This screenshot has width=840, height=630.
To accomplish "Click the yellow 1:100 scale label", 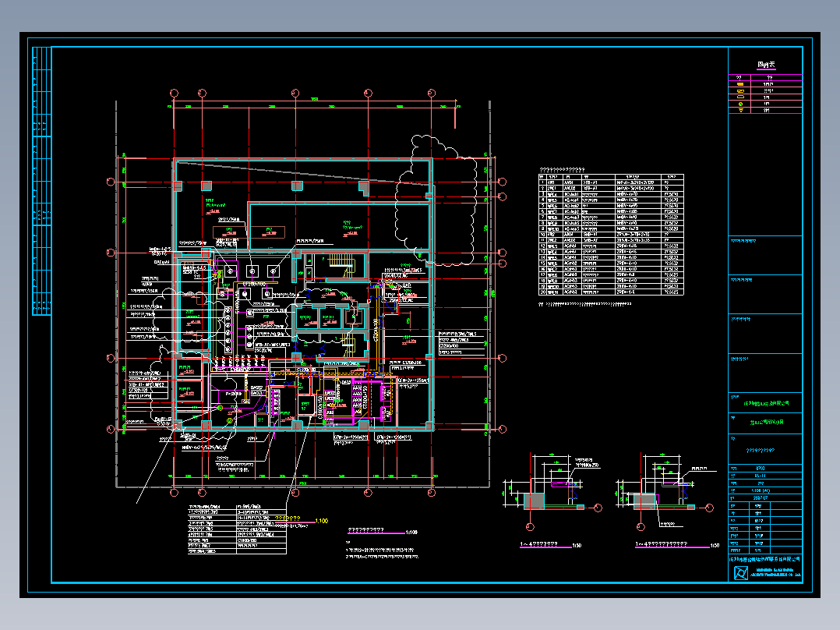I will (321, 521).
